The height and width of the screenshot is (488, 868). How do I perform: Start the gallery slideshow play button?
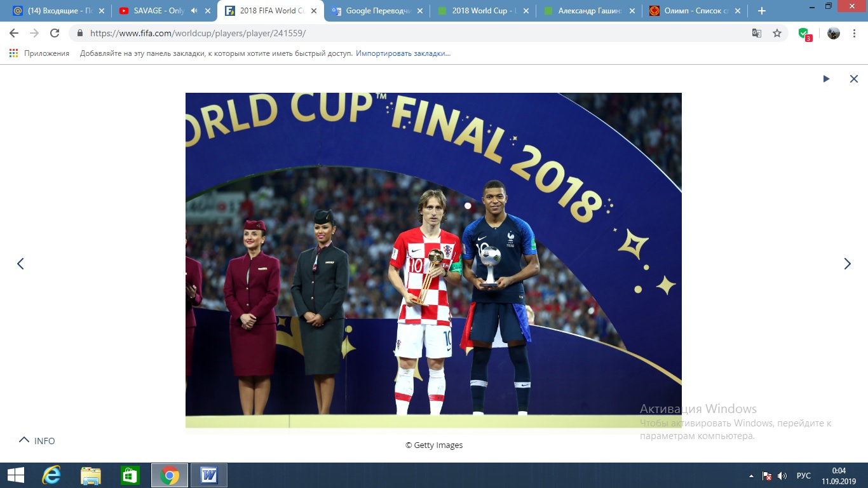coord(826,79)
